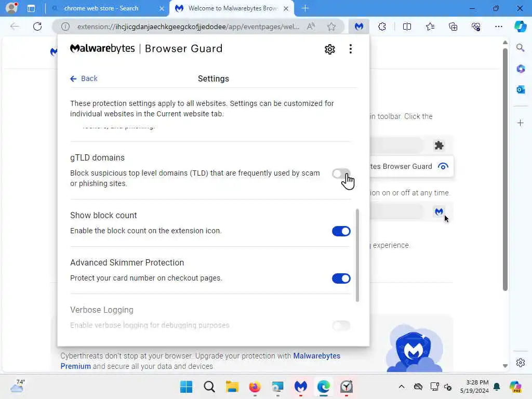Screen dimensions: 532x399
Task: Open the Extensions puzzle icon in toolbar
Action: pos(382,26)
